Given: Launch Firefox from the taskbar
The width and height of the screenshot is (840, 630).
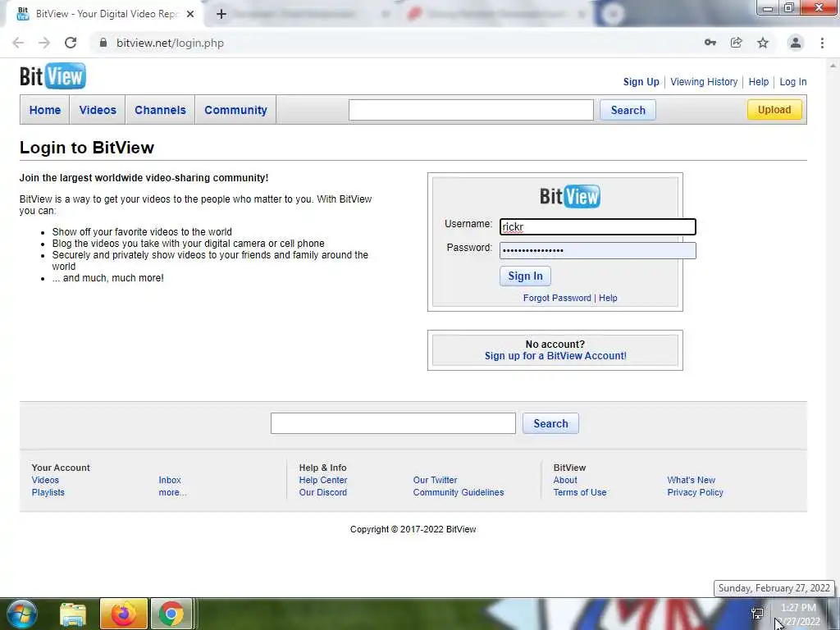Looking at the screenshot, I should (x=124, y=614).
